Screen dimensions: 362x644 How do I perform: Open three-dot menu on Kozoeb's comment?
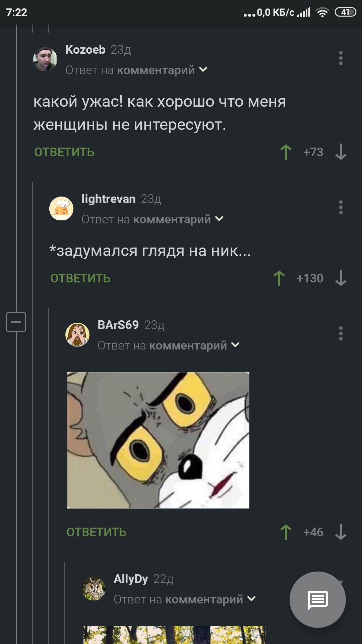[x=341, y=58]
